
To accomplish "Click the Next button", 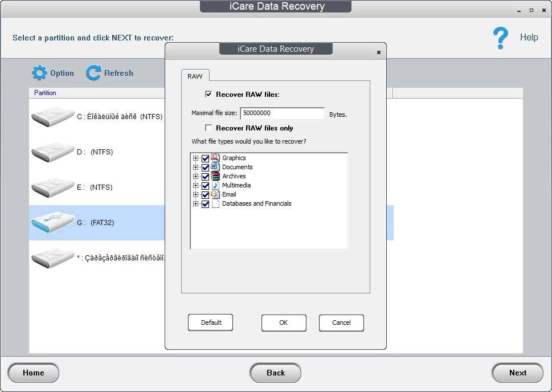I will point(517,373).
